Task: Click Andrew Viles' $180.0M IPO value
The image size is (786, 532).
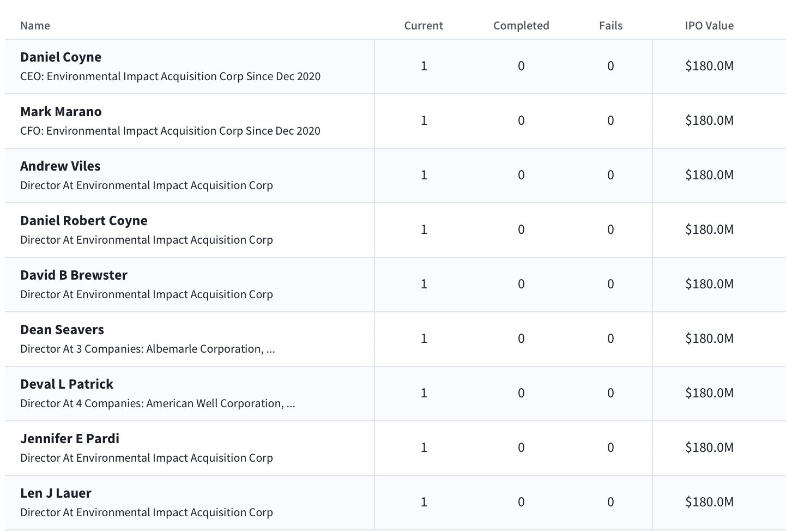Action: pyautogui.click(x=709, y=175)
